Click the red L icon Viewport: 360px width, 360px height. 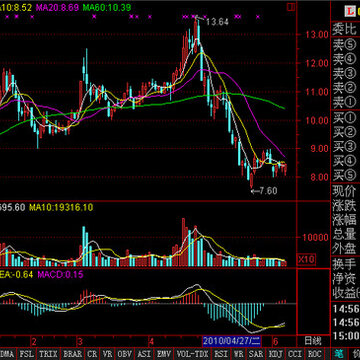coord(350,12)
